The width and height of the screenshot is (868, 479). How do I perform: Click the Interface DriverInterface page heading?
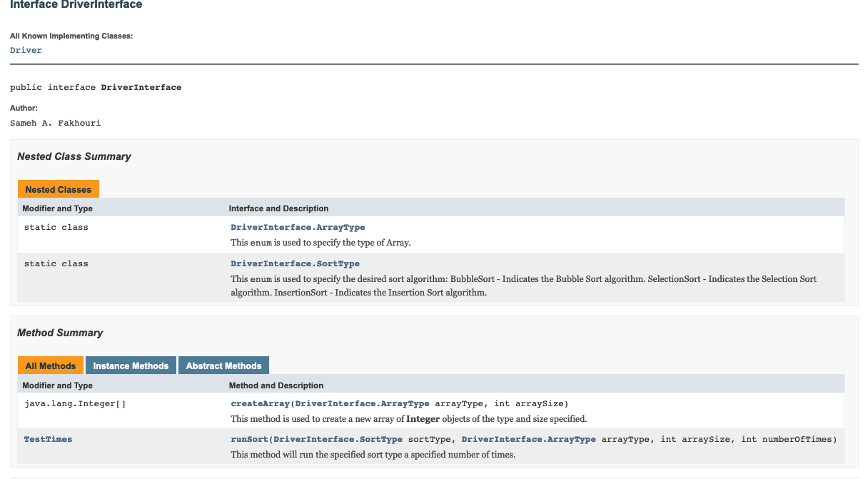(x=75, y=5)
